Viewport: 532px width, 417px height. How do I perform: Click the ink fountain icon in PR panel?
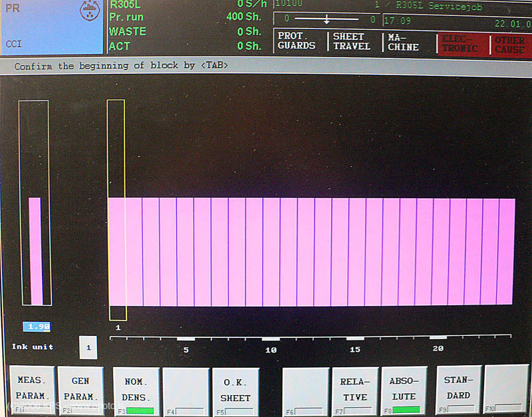pyautogui.click(x=90, y=10)
